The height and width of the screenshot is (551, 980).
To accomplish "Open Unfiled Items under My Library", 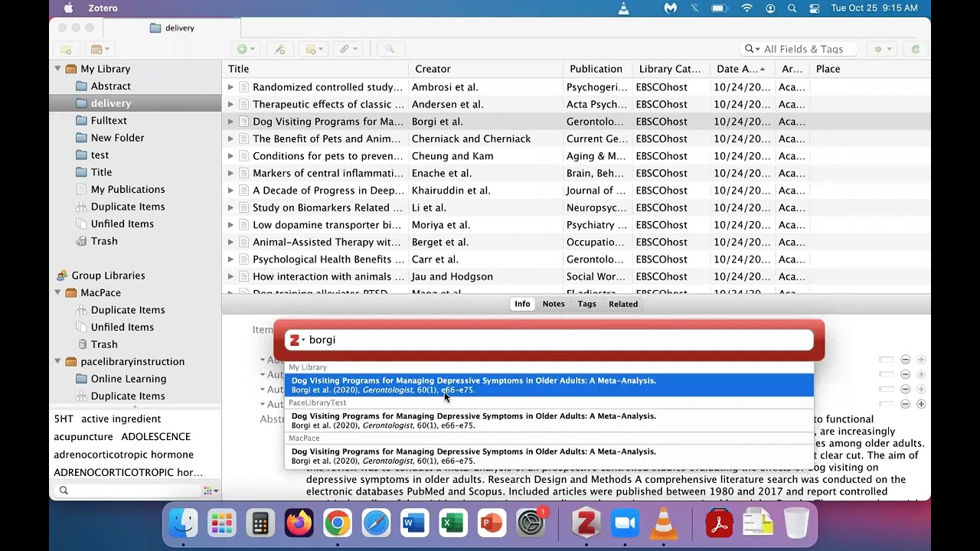I will tap(122, 223).
